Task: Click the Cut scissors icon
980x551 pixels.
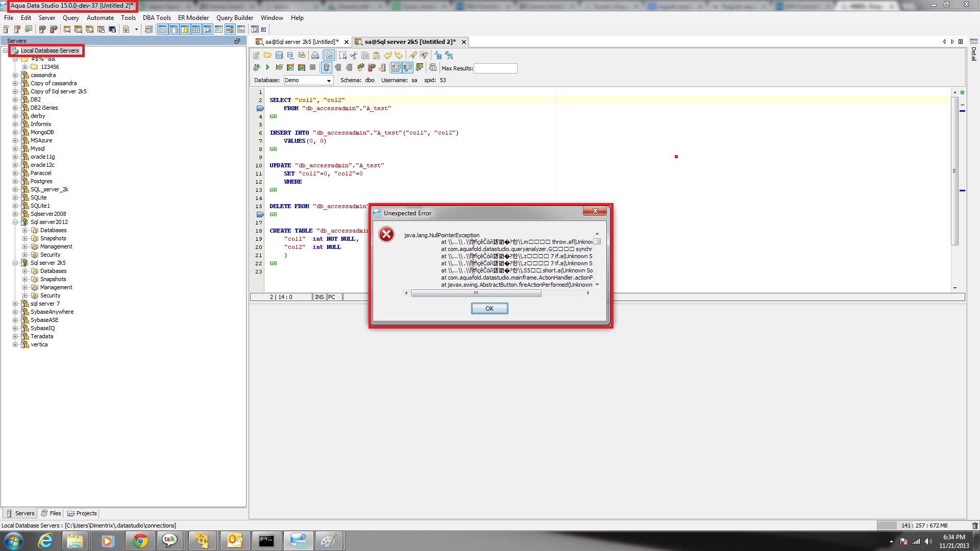Action: point(354,55)
